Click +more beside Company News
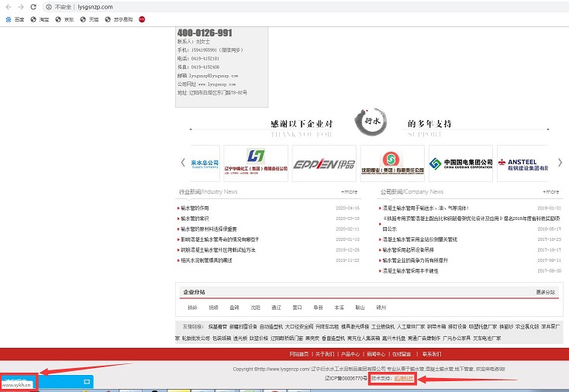Viewport: 569px width, 392px height. 551,192
